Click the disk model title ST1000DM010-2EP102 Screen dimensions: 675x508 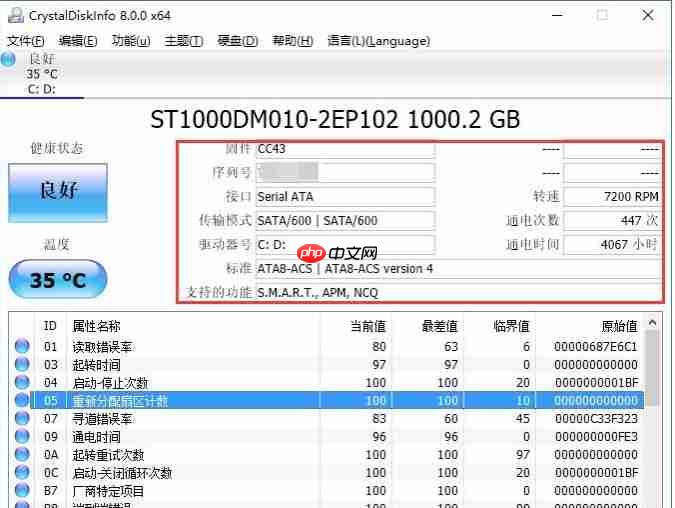(x=274, y=119)
